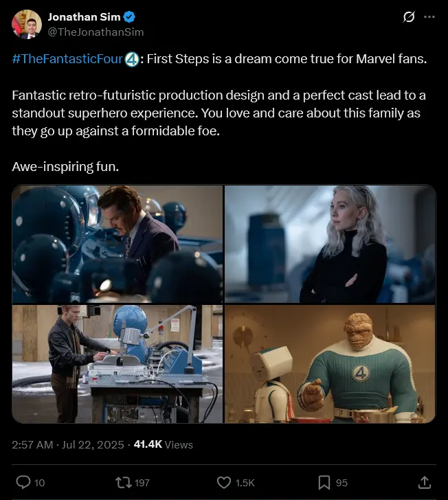Like the post with the heart icon
This screenshot has height=500, width=448.
tap(224, 482)
